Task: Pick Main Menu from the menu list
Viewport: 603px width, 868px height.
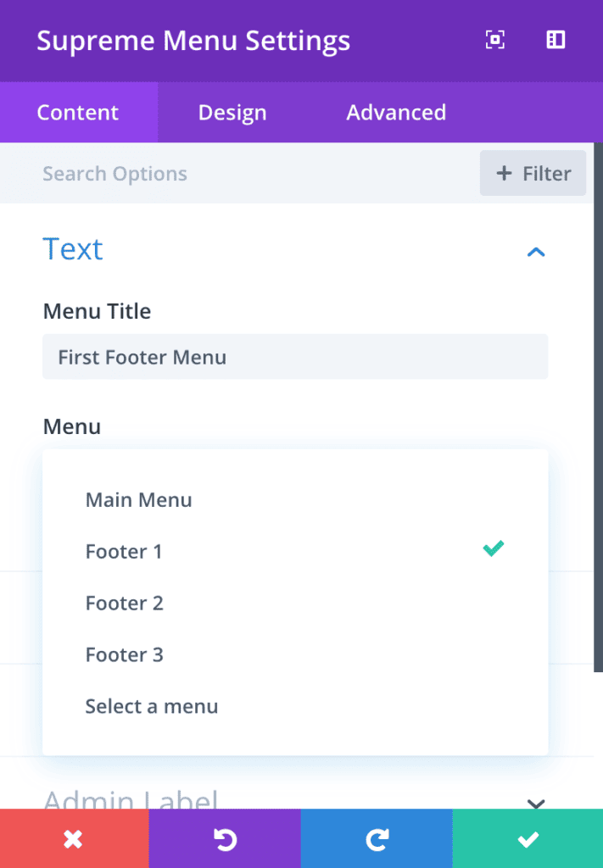Action: 138,499
